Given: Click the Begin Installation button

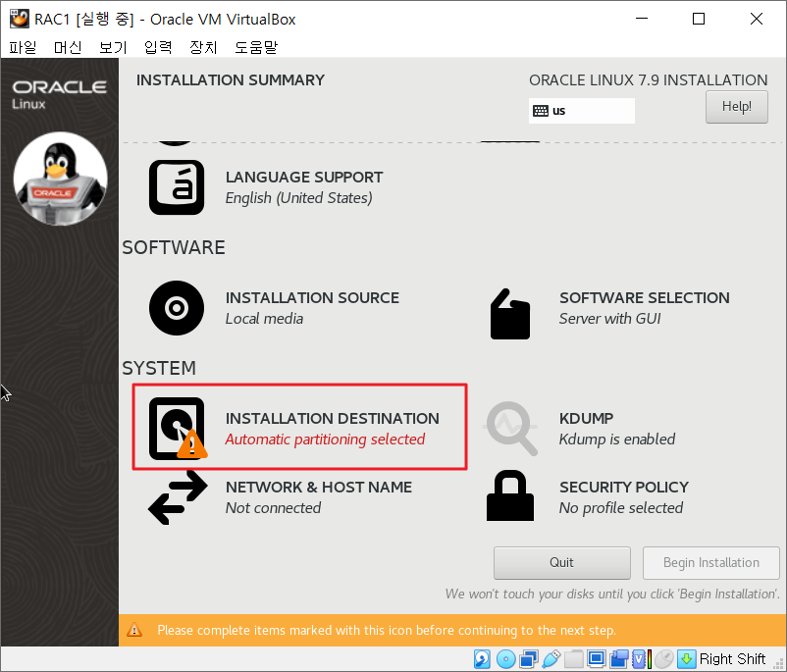Looking at the screenshot, I should (711, 562).
